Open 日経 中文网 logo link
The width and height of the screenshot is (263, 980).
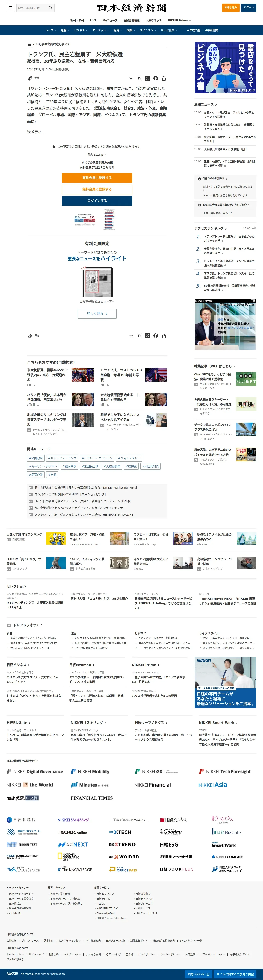pyautogui.click(x=23, y=798)
